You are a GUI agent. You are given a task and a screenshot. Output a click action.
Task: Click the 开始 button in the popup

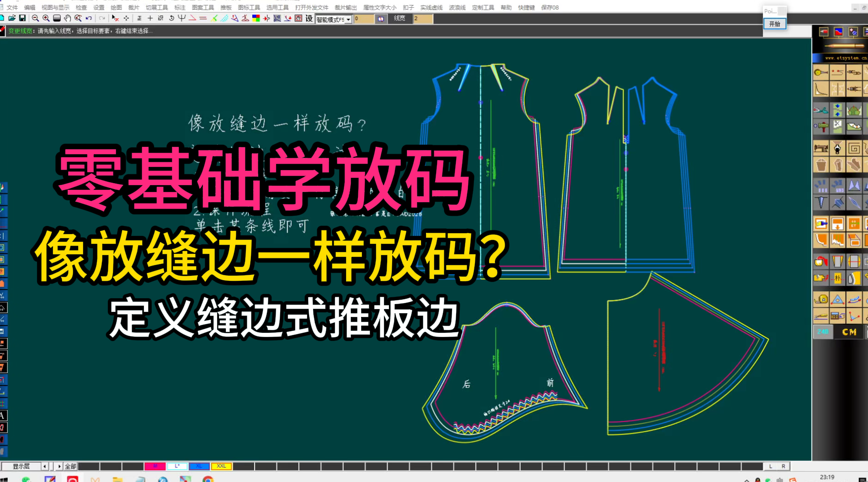(774, 24)
